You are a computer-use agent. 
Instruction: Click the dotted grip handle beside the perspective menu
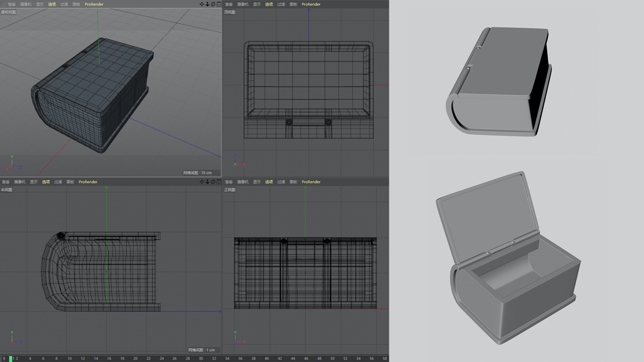(x=3, y=4)
